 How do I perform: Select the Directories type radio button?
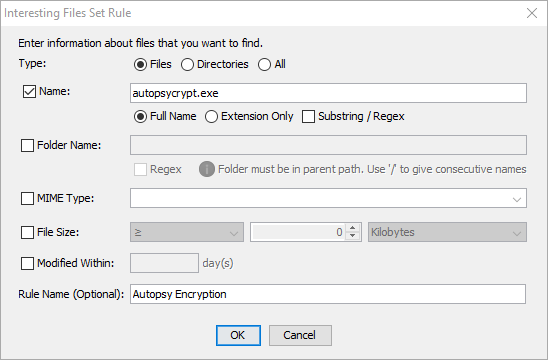[x=187, y=65]
